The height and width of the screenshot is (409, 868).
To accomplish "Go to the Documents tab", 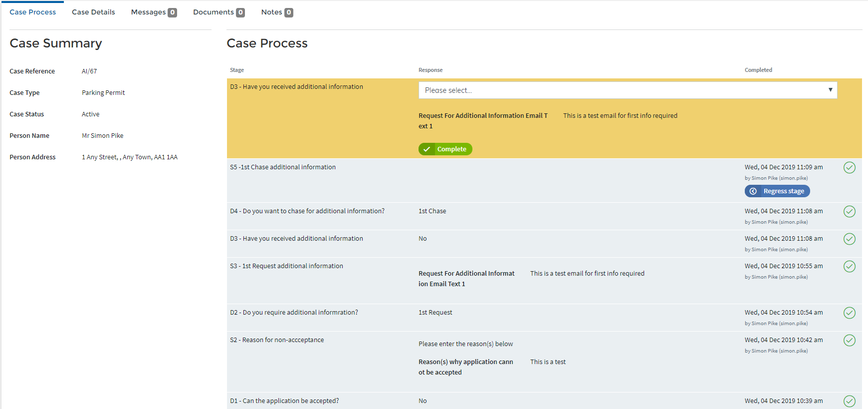I will (x=213, y=12).
